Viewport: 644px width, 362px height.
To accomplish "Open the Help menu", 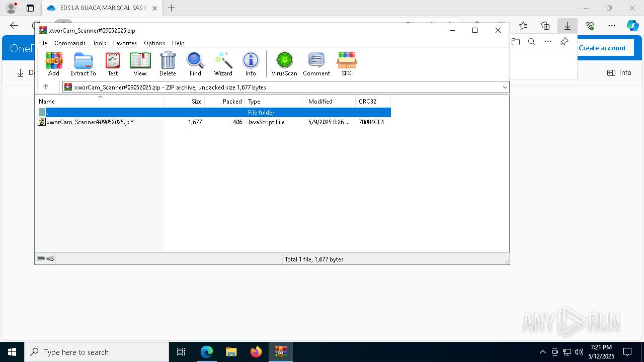I will 178,43.
